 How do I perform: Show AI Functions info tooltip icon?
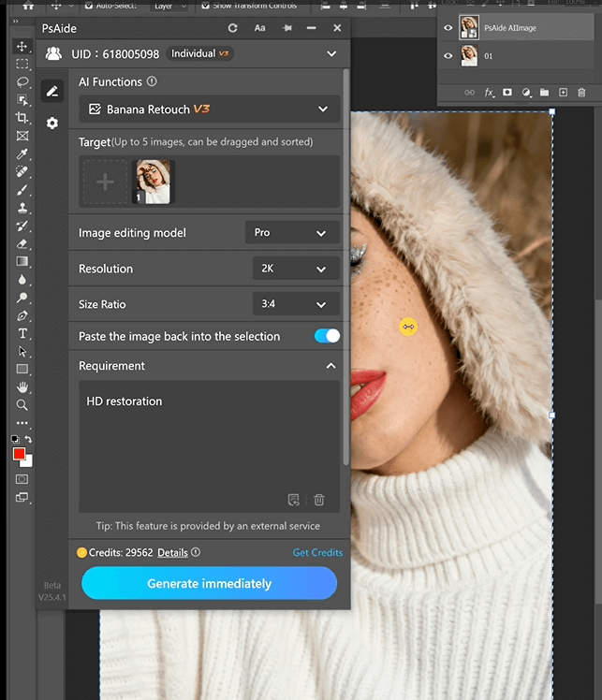(152, 81)
